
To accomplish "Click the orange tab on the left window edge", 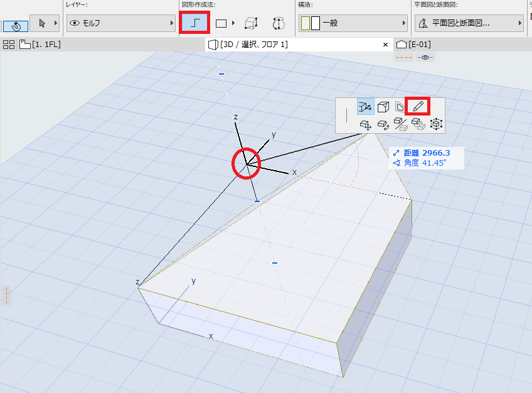I will 6,295.
